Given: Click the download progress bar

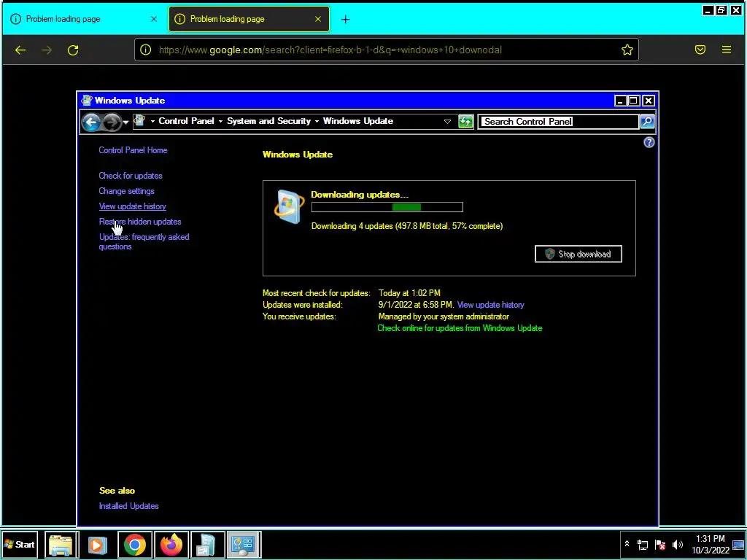Looking at the screenshot, I should (x=387, y=207).
